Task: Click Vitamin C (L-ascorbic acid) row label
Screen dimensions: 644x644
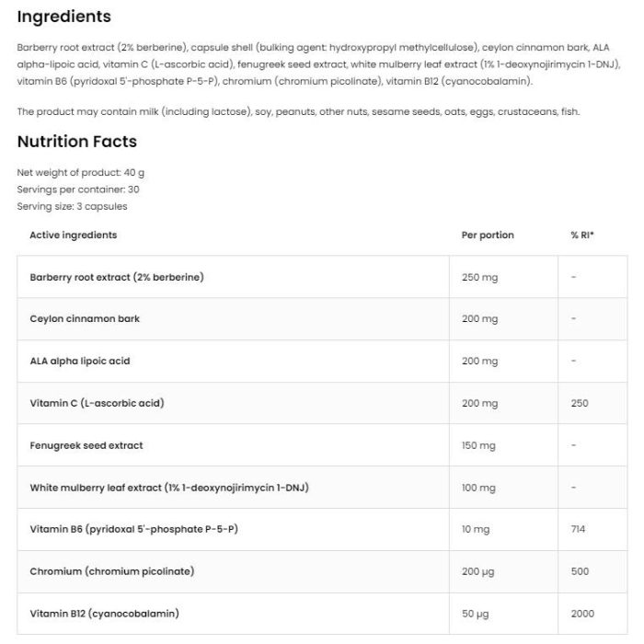Action: pos(97,403)
